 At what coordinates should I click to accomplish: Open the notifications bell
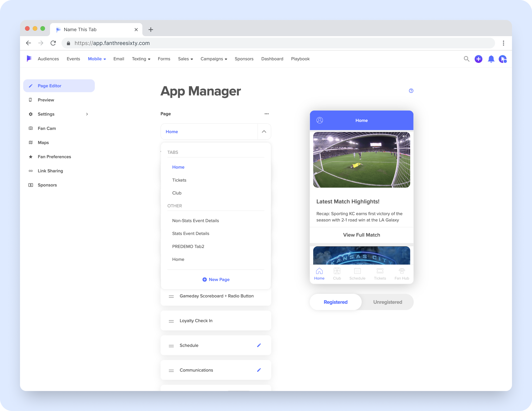(x=491, y=59)
